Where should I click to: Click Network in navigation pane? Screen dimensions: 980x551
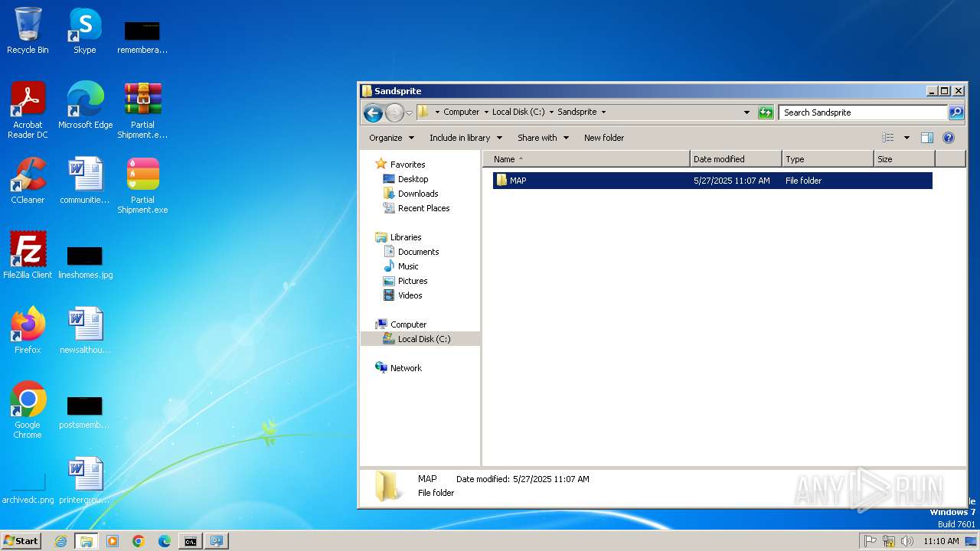[x=406, y=368]
